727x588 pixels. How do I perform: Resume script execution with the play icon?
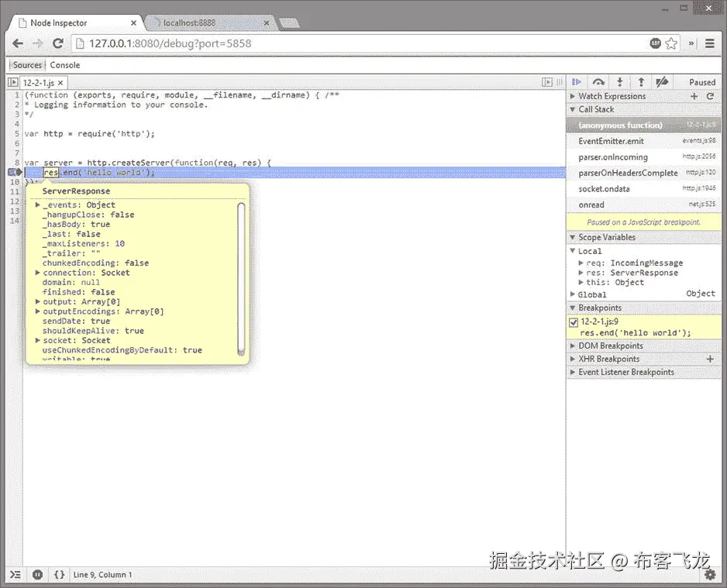click(x=577, y=82)
